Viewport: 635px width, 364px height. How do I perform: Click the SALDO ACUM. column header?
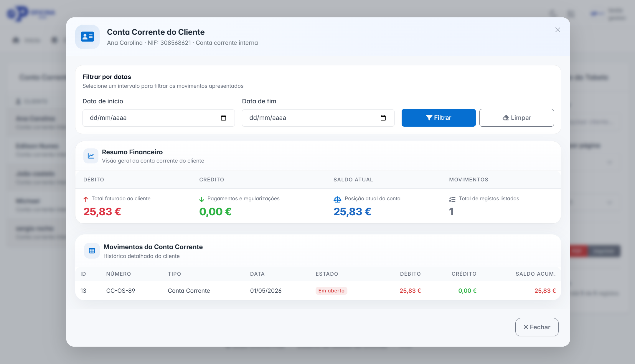pyautogui.click(x=535, y=274)
